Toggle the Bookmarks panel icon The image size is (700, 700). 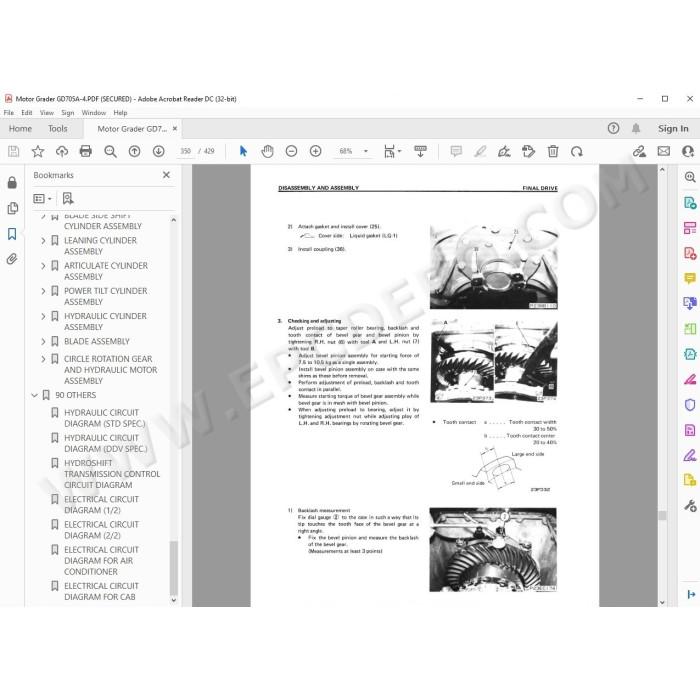pos(12,233)
